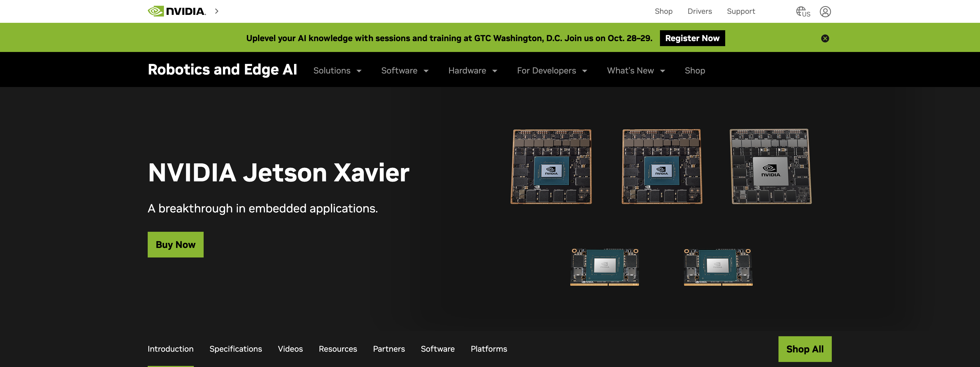The height and width of the screenshot is (367, 980).
Task: Switch to the Specifications tab
Action: [x=235, y=349]
